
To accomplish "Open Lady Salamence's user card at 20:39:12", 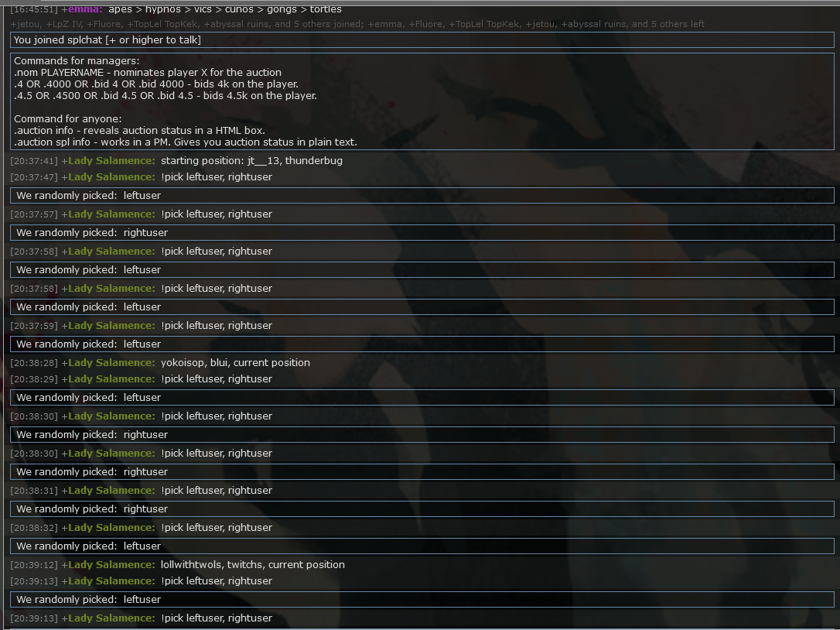I will tap(111, 564).
